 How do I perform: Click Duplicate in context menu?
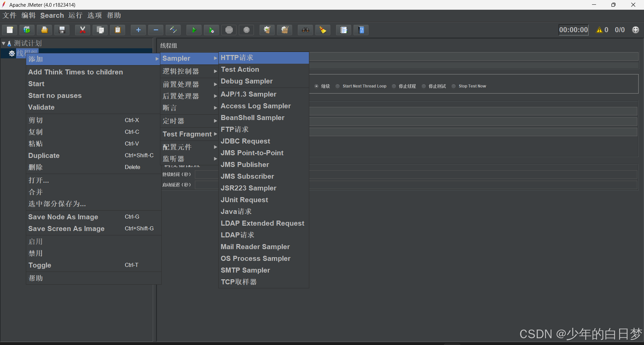pyautogui.click(x=94, y=156)
